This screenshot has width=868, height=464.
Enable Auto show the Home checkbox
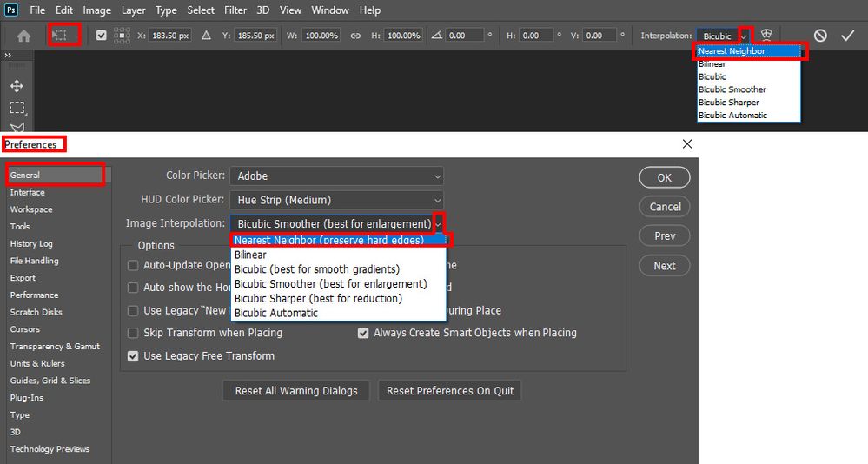pos(133,288)
